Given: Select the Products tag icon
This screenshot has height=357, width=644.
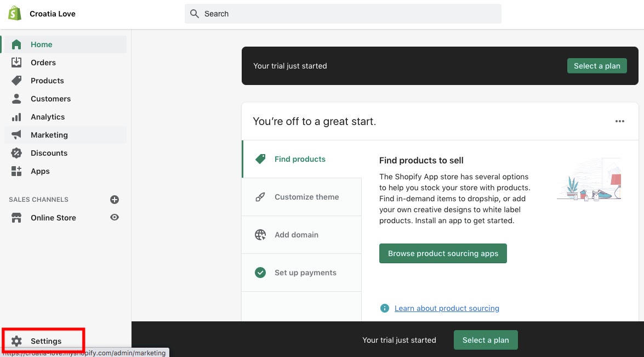Looking at the screenshot, I should pos(16,81).
